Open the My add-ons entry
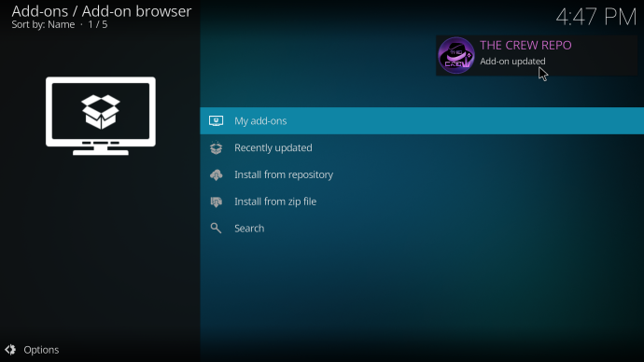The width and height of the screenshot is (644, 362). tap(422, 120)
